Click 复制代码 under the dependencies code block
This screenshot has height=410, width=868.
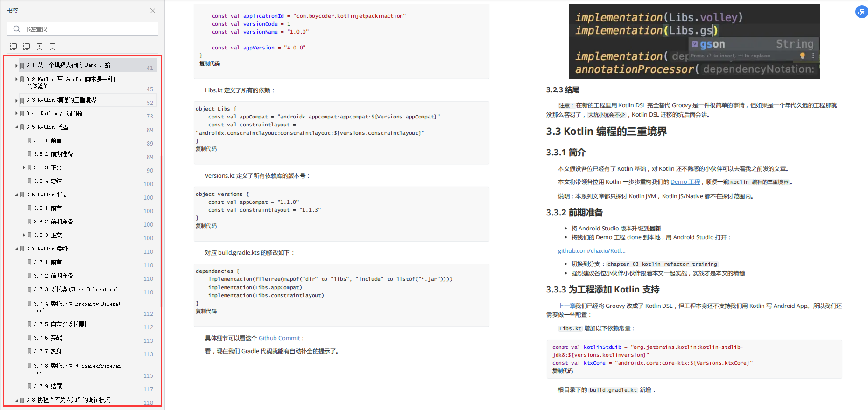point(206,311)
